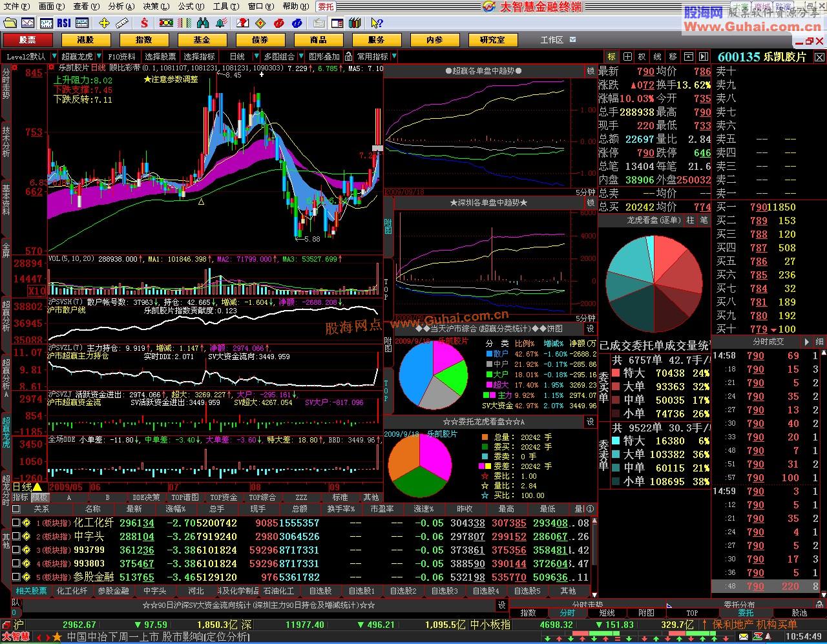Click the 权 icon in quote panel header
827x644 pixels.
[x=642, y=57]
